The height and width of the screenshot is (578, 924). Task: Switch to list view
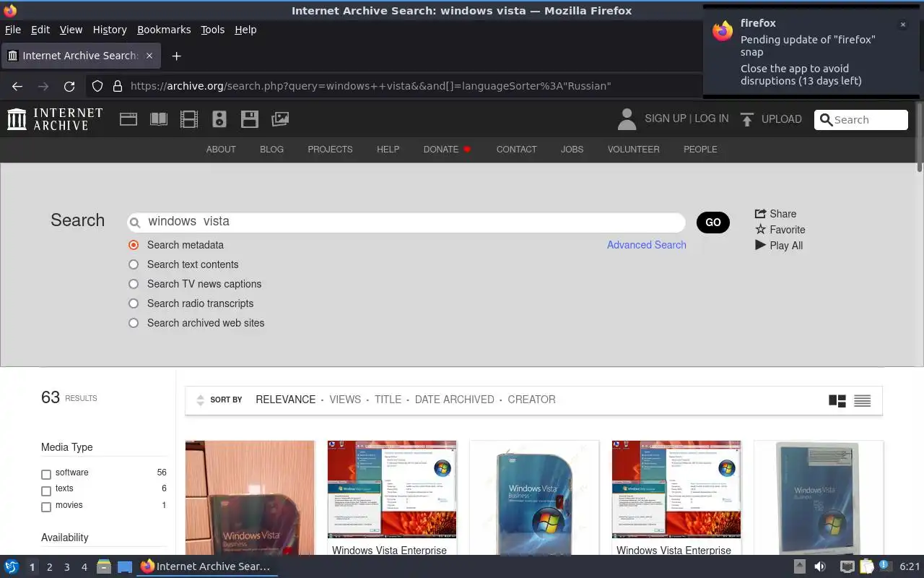862,401
